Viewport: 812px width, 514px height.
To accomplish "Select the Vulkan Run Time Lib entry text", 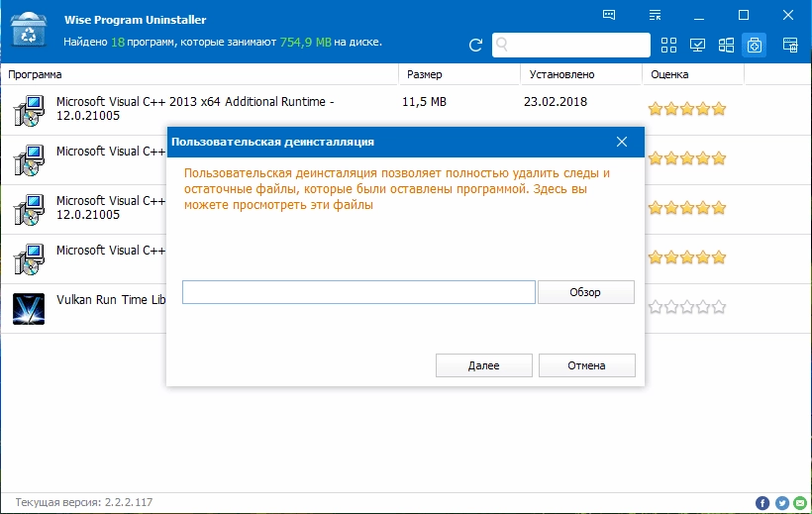I will point(111,300).
